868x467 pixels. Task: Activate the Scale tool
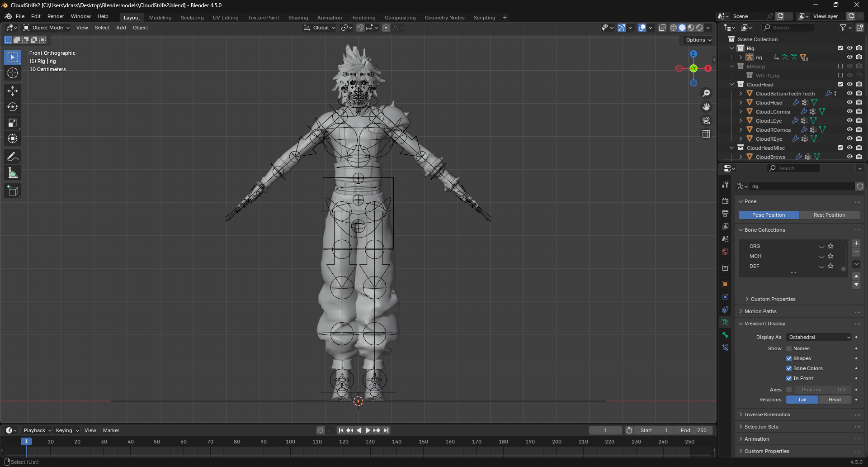pyautogui.click(x=13, y=123)
